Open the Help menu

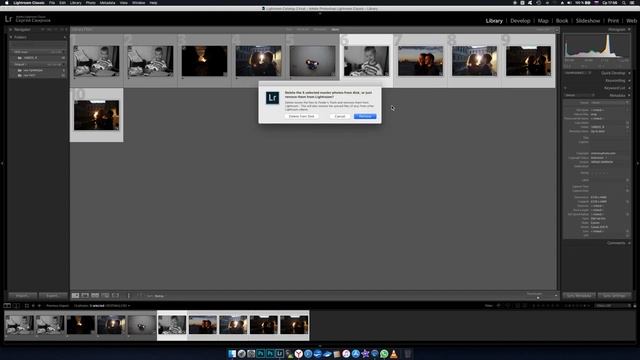pyautogui.click(x=153, y=2)
